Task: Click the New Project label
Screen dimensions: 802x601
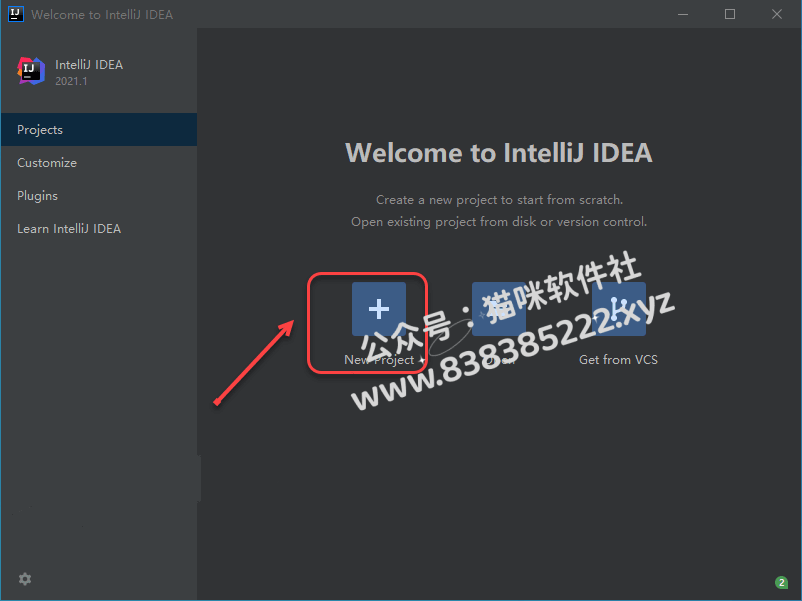Action: [x=379, y=360]
